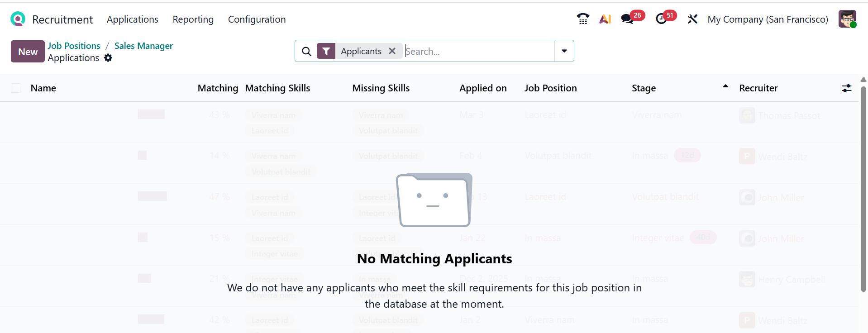This screenshot has width=868, height=333.
Task: Open the AI assistant icon
Action: pyautogui.click(x=605, y=19)
